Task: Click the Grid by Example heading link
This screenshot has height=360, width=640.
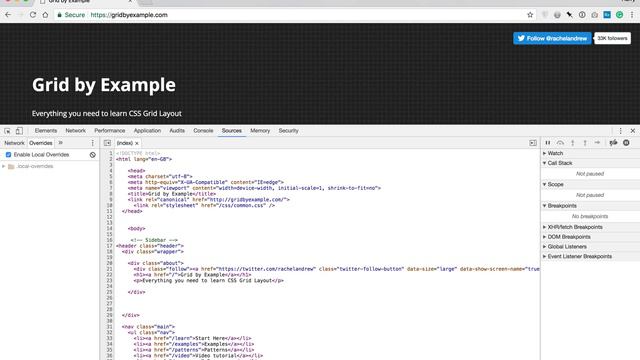Action: click(104, 85)
